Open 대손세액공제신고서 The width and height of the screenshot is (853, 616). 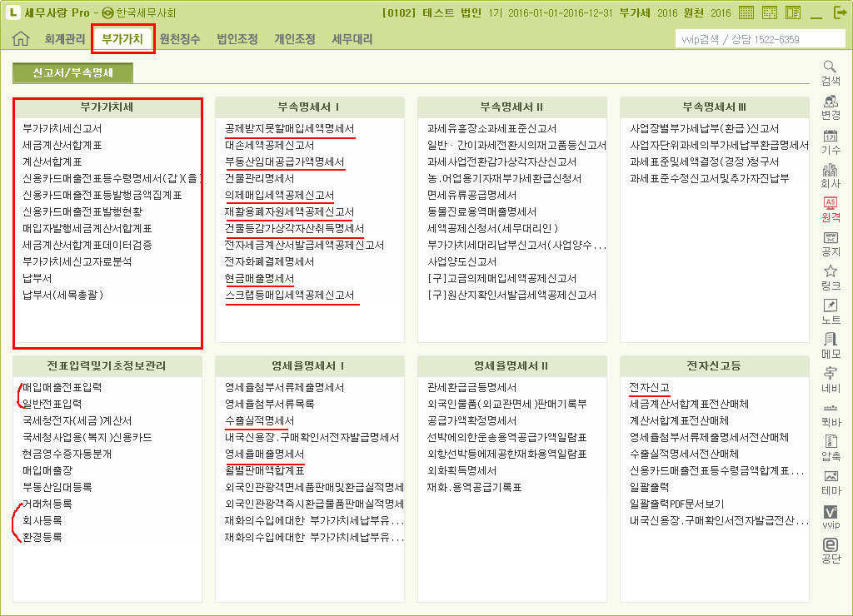pyautogui.click(x=269, y=145)
